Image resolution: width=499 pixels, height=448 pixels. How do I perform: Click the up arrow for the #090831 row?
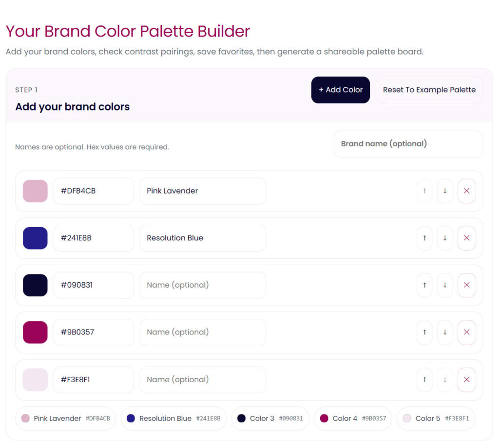(x=424, y=285)
